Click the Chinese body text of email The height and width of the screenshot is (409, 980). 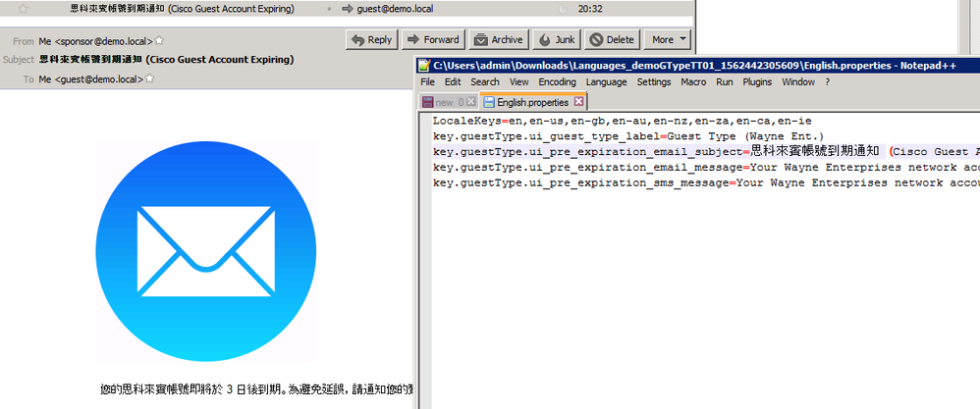pyautogui.click(x=257, y=389)
